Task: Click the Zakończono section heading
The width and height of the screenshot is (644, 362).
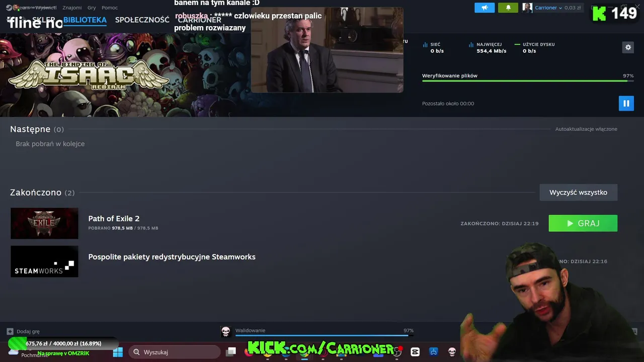Action: click(42, 193)
